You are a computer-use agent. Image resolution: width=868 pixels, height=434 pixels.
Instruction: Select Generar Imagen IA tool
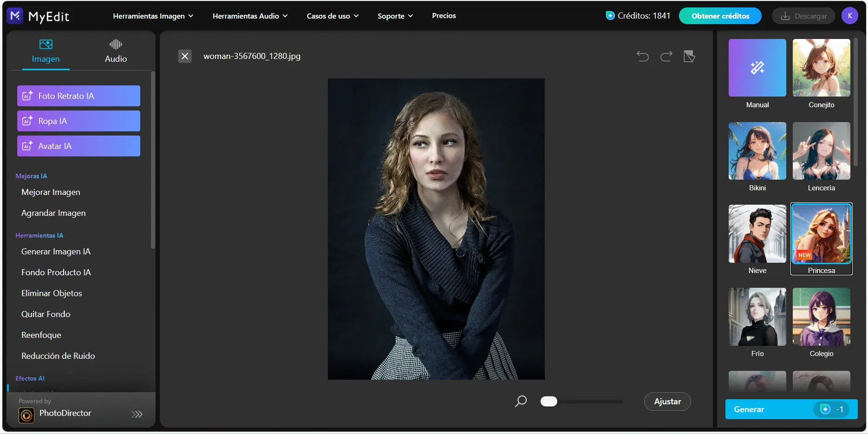click(56, 252)
